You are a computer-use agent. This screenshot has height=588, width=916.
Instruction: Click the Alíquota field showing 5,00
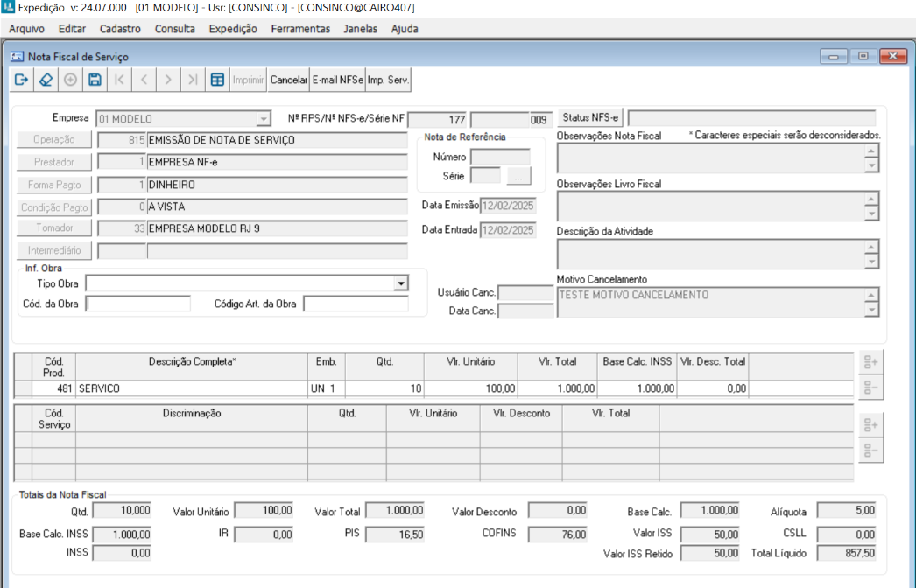click(x=847, y=511)
